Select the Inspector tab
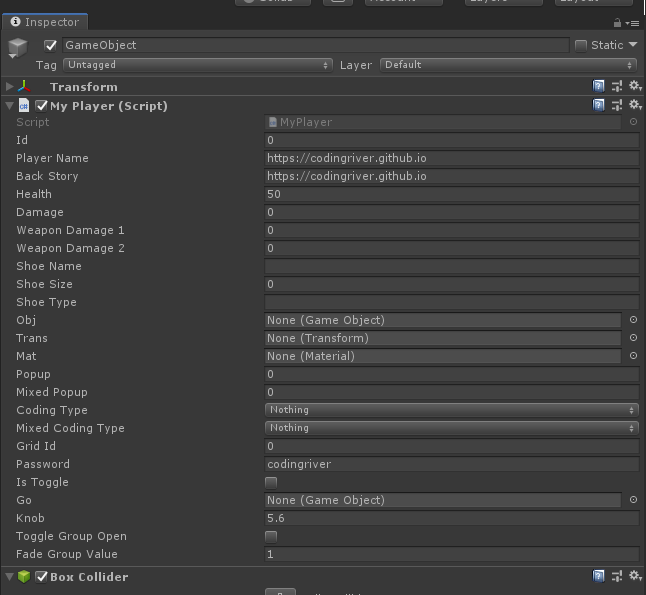 (45, 22)
